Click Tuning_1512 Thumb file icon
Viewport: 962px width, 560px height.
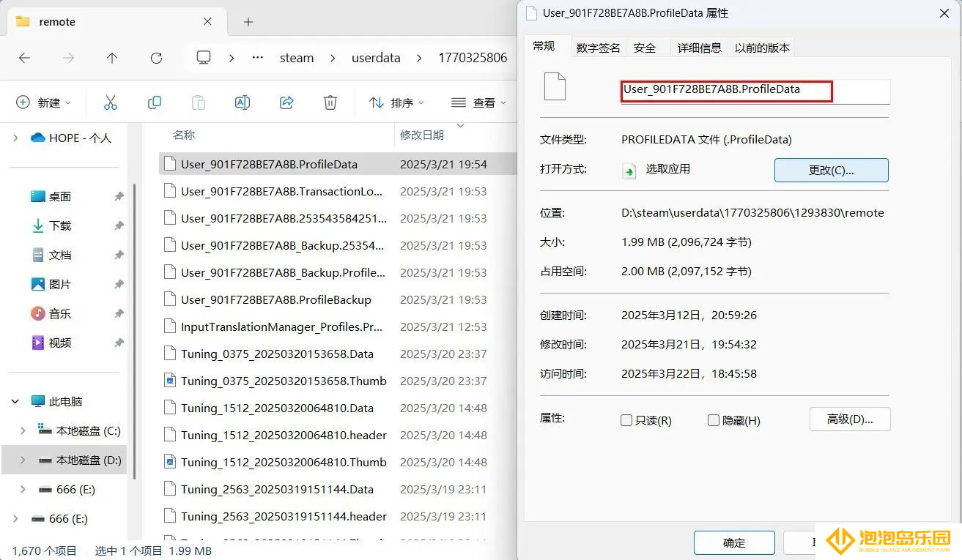170,462
